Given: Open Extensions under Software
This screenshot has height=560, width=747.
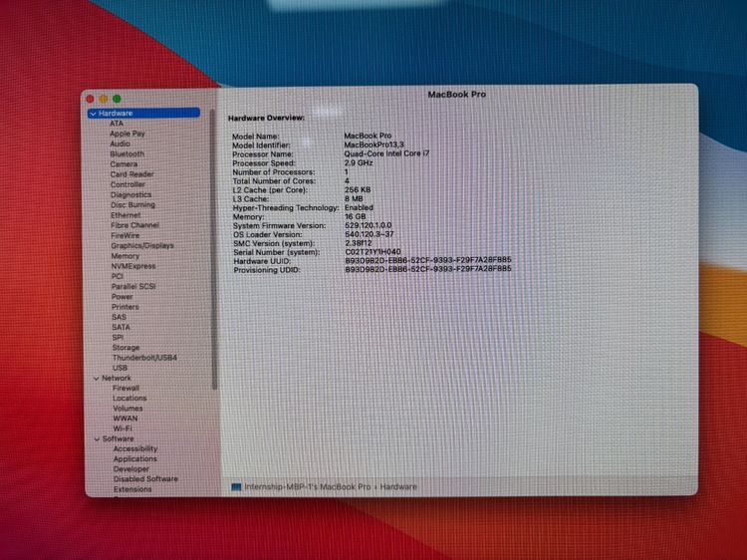Looking at the screenshot, I should (132, 490).
